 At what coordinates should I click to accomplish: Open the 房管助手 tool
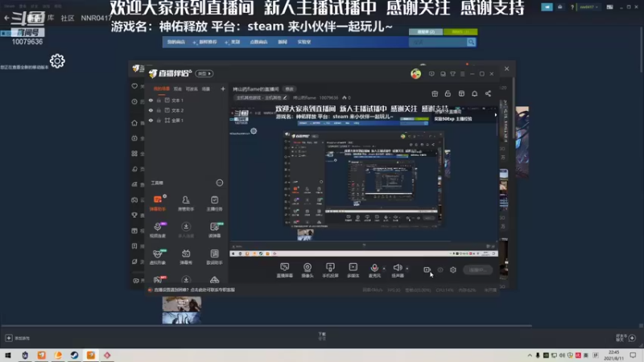tap(186, 204)
